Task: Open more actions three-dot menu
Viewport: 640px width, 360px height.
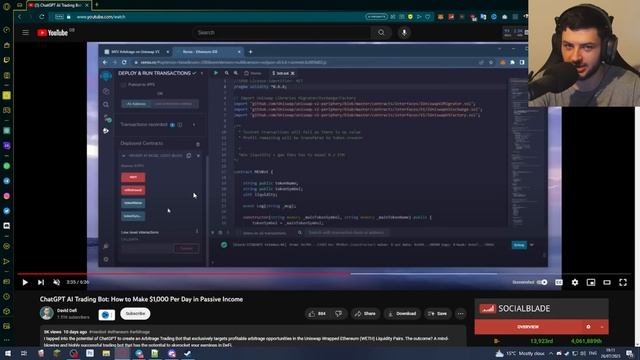Action: [x=460, y=313]
